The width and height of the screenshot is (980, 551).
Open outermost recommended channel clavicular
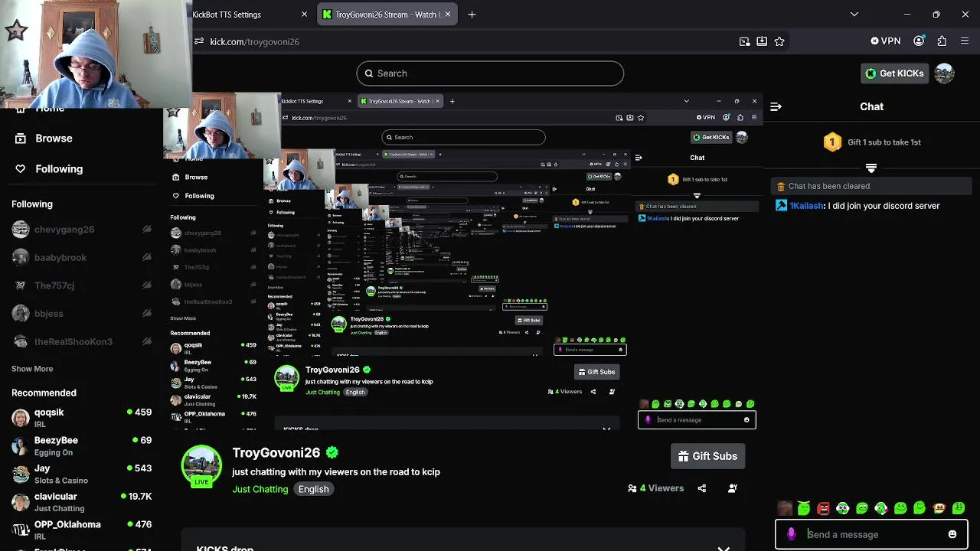tap(81, 502)
